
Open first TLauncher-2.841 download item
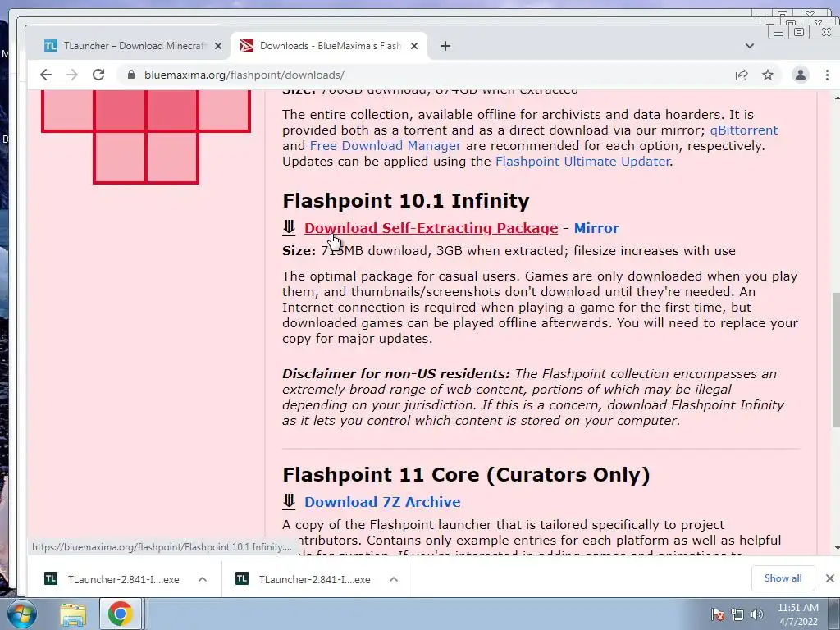coord(113,579)
